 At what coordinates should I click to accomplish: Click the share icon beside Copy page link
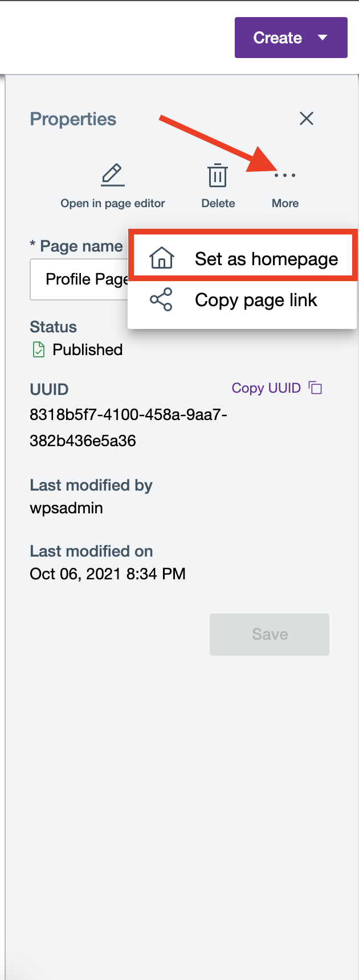[x=161, y=299]
